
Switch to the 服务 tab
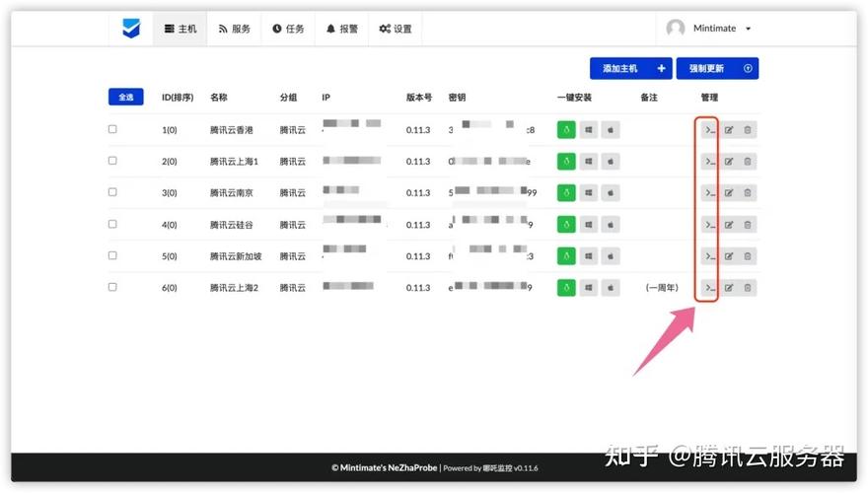(x=234, y=29)
